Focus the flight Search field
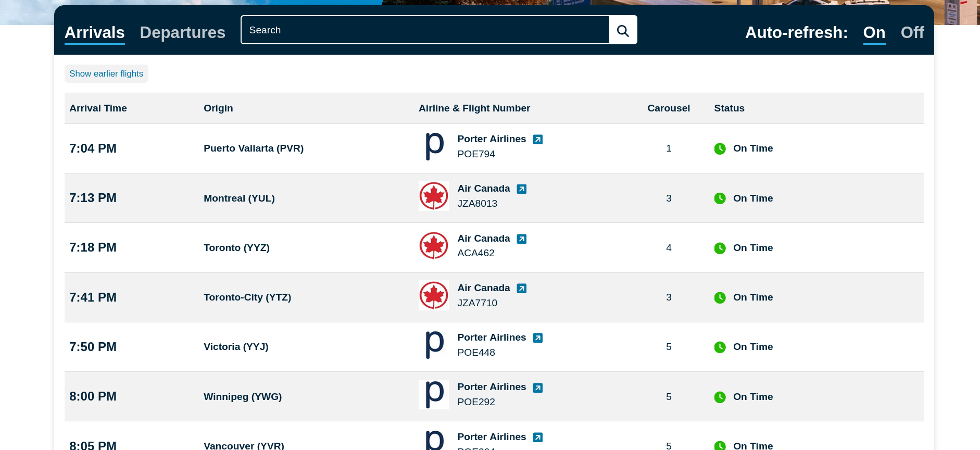The image size is (980, 450). pos(425,30)
